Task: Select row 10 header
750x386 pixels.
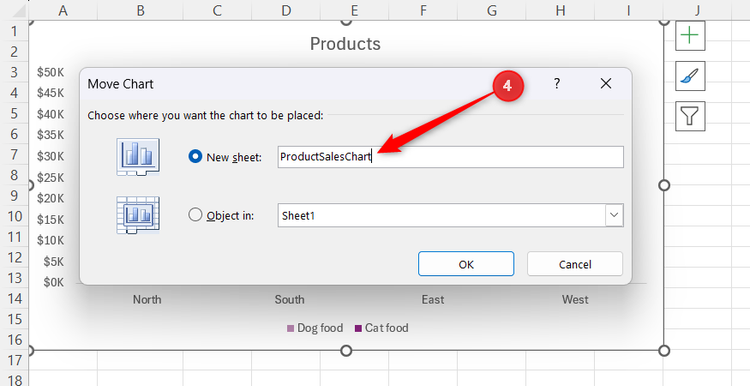Action: click(x=14, y=216)
